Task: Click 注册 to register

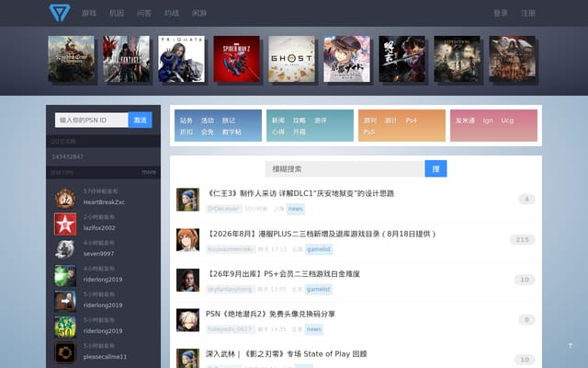Action: coord(528,13)
